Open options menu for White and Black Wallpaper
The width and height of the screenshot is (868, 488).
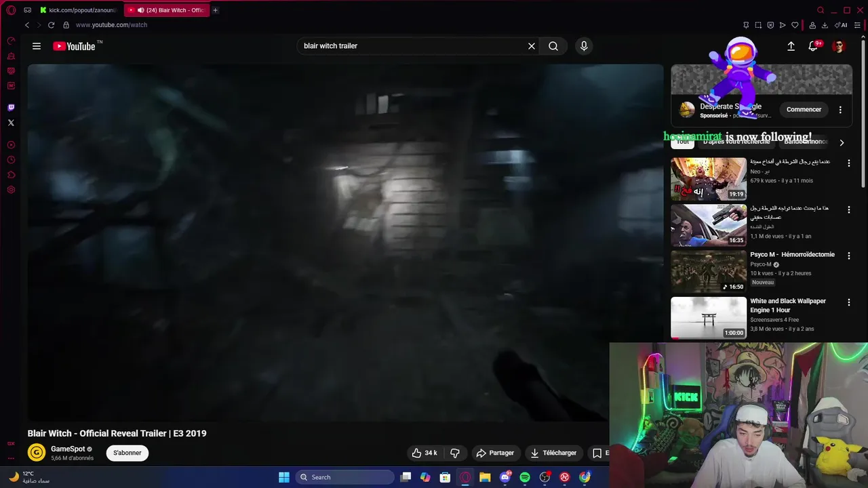[x=848, y=302]
